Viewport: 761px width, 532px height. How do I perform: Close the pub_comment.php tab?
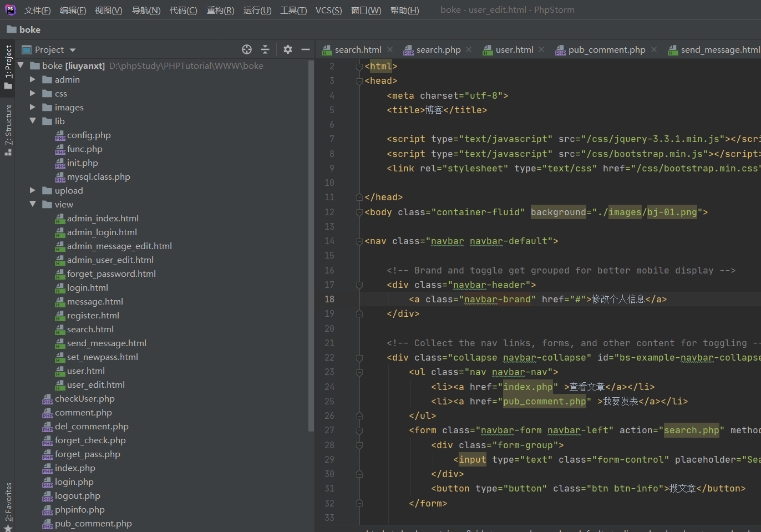[654, 49]
